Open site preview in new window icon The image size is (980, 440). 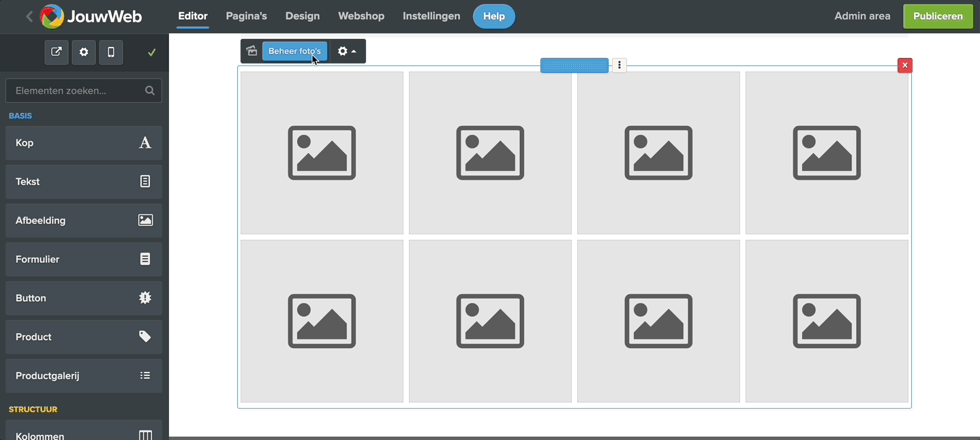[x=57, y=52]
